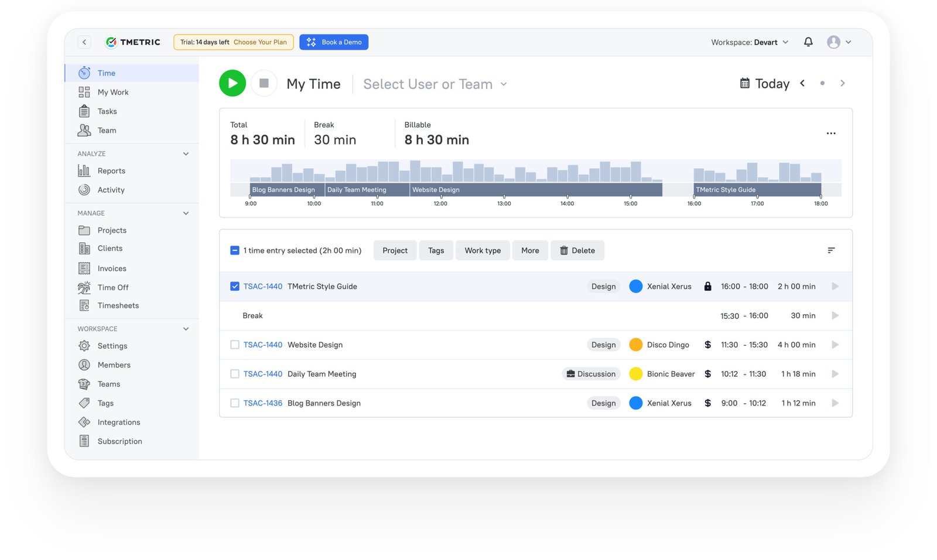Click the Book a Demo button

pos(334,42)
